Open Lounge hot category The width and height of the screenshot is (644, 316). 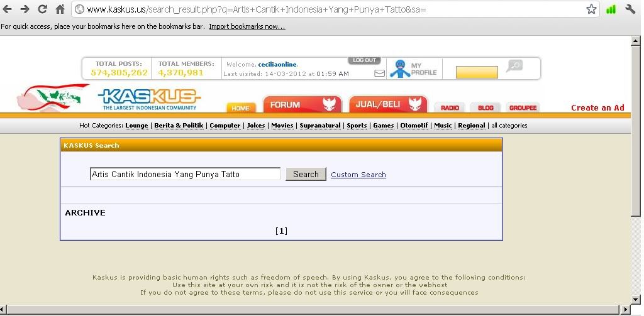136,126
